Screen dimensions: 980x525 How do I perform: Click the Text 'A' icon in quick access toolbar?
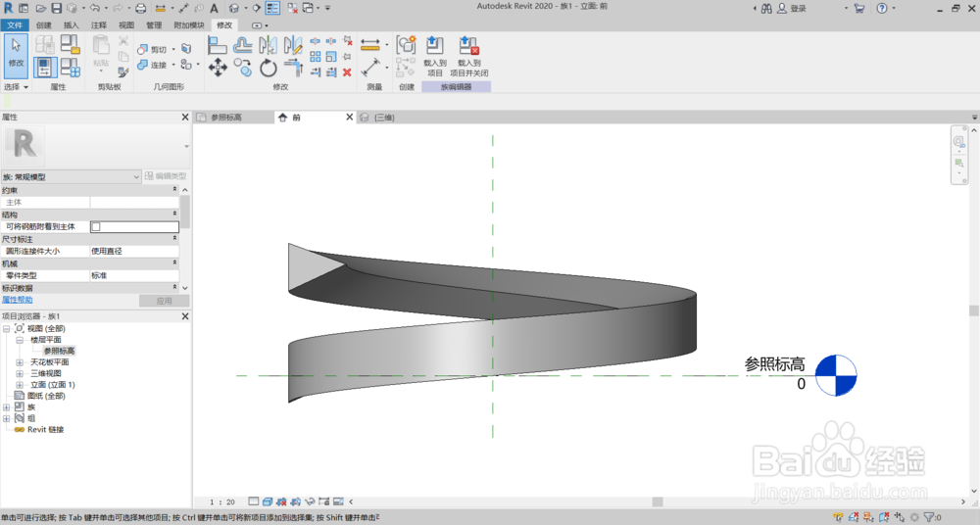[214, 8]
